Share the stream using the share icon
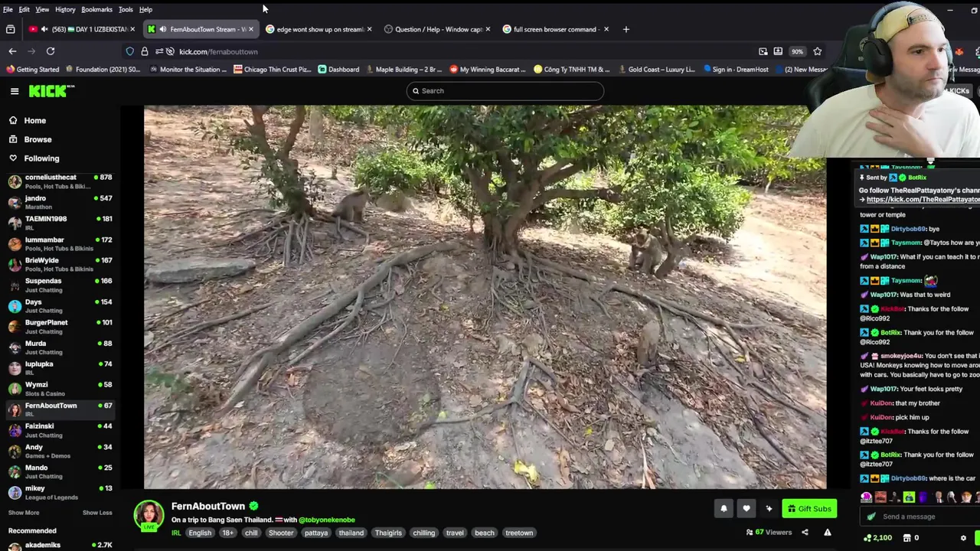This screenshot has width=980, height=551. (805, 533)
